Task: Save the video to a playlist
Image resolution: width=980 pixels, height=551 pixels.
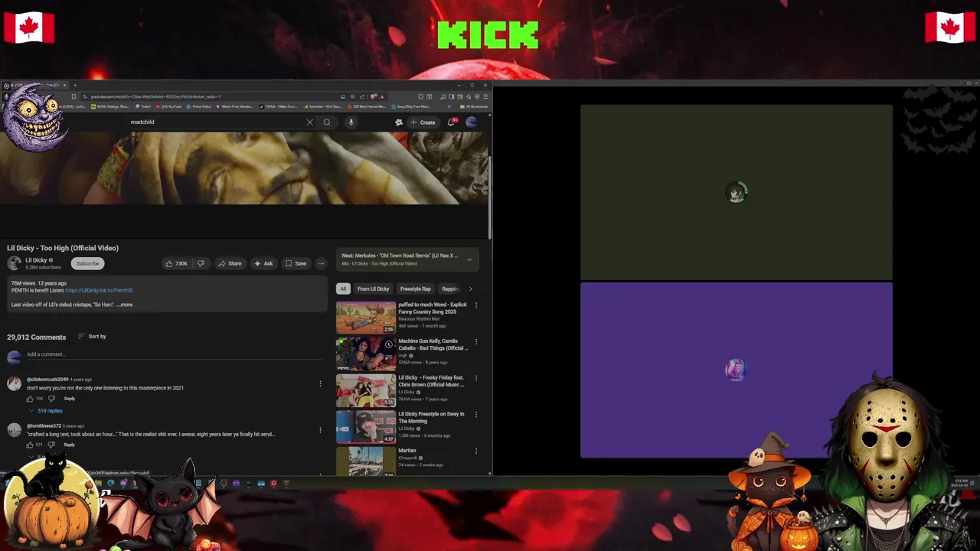Action: pyautogui.click(x=296, y=263)
